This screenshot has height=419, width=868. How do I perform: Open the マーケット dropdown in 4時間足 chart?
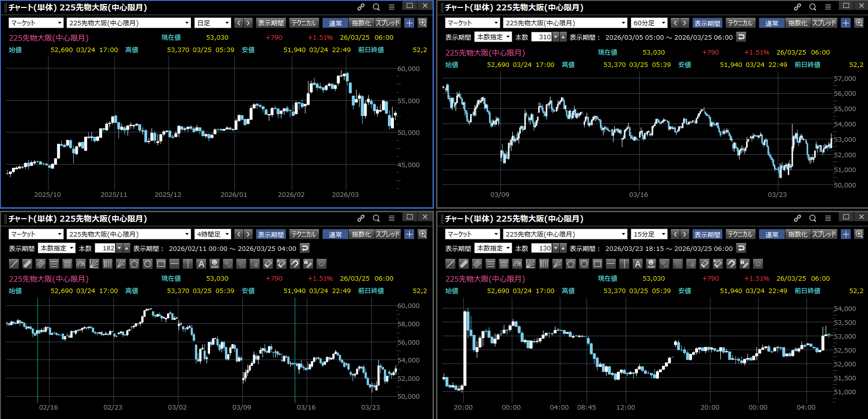point(36,234)
